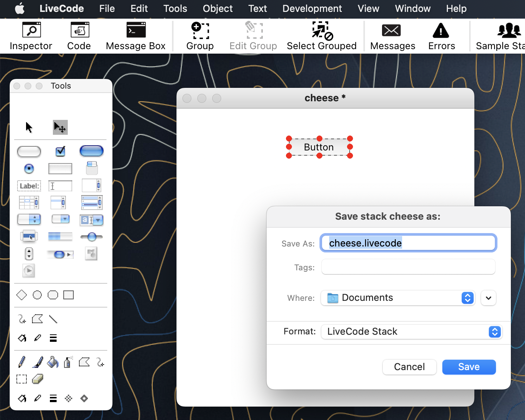The width and height of the screenshot is (525, 420).
Task: Pick the option menu control
Action: click(29, 219)
